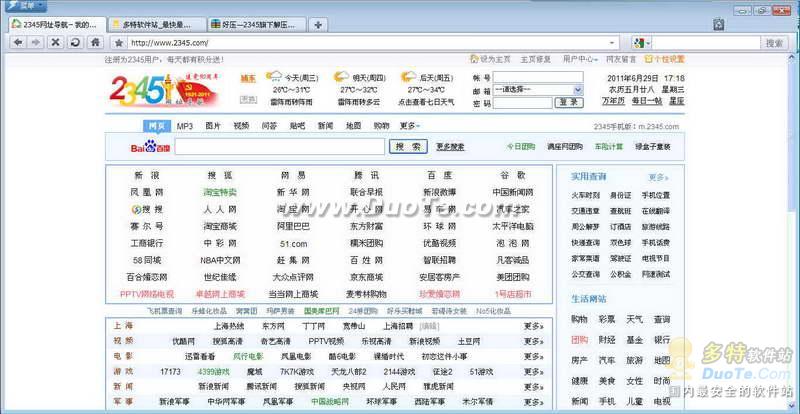Select the 视频 search tab
The image size is (800, 414).
click(241, 126)
